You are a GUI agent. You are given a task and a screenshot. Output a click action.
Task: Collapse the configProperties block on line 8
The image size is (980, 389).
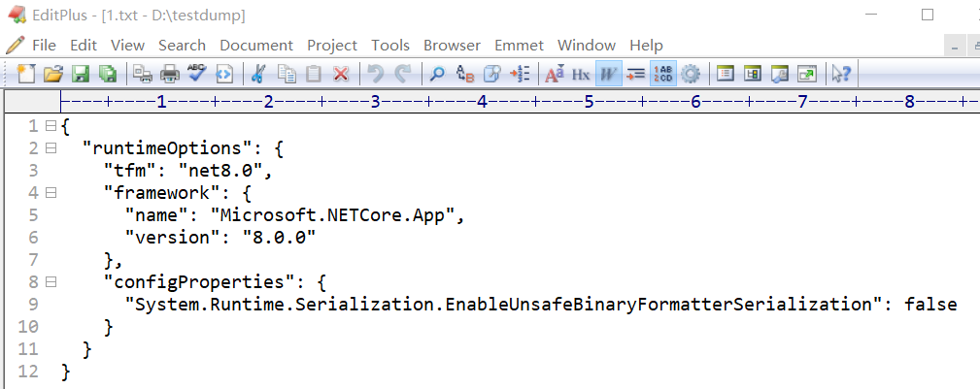point(51,281)
